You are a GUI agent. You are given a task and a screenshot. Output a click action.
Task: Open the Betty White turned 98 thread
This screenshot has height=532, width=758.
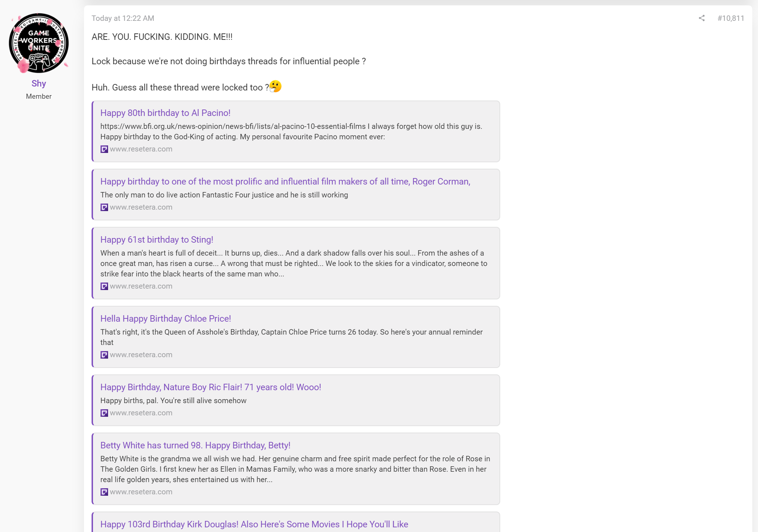[x=195, y=445]
